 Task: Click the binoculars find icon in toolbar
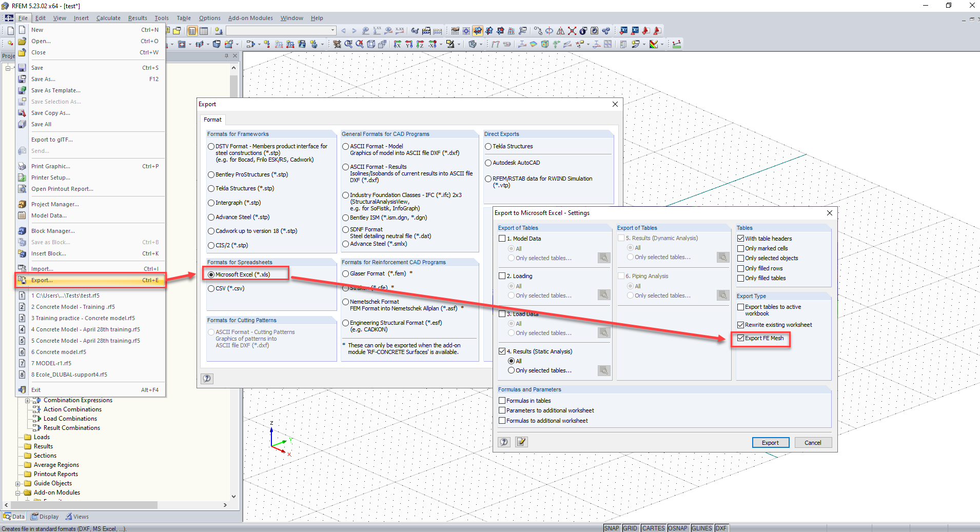(415, 31)
